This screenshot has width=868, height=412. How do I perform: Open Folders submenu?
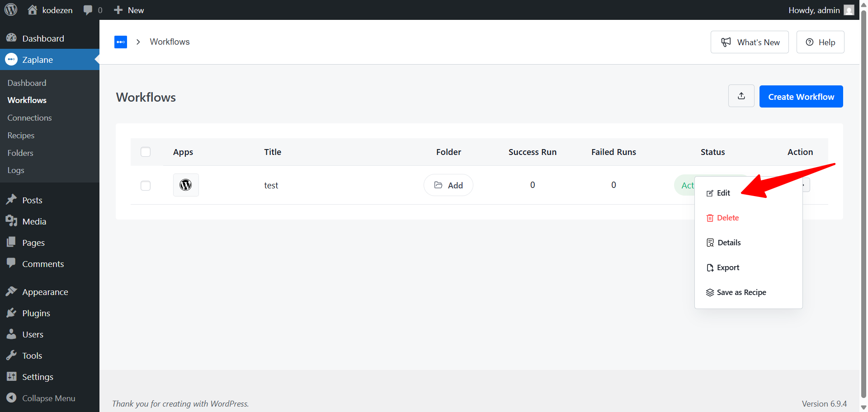20,153
